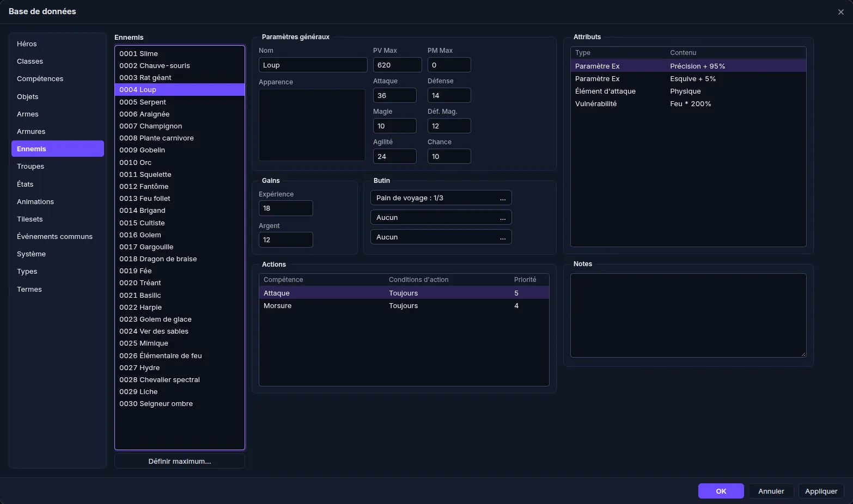Select enemy 0001 Slime in the list
Screen dimensions: 853x504
[x=180, y=53]
